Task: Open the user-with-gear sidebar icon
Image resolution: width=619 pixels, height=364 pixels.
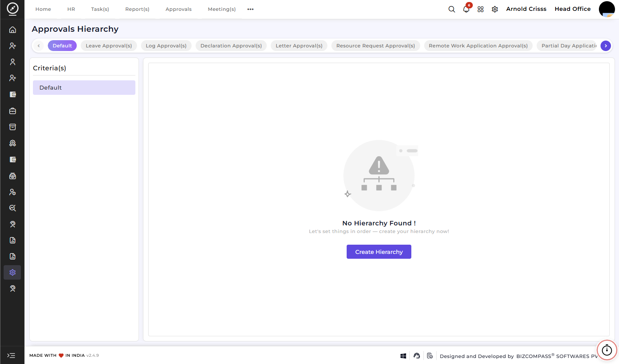Action: click(x=12, y=192)
